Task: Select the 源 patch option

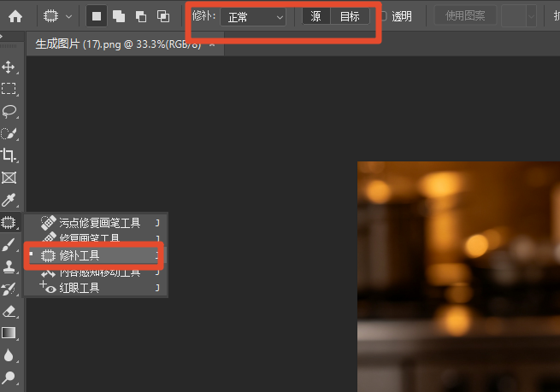Action: pyautogui.click(x=315, y=16)
